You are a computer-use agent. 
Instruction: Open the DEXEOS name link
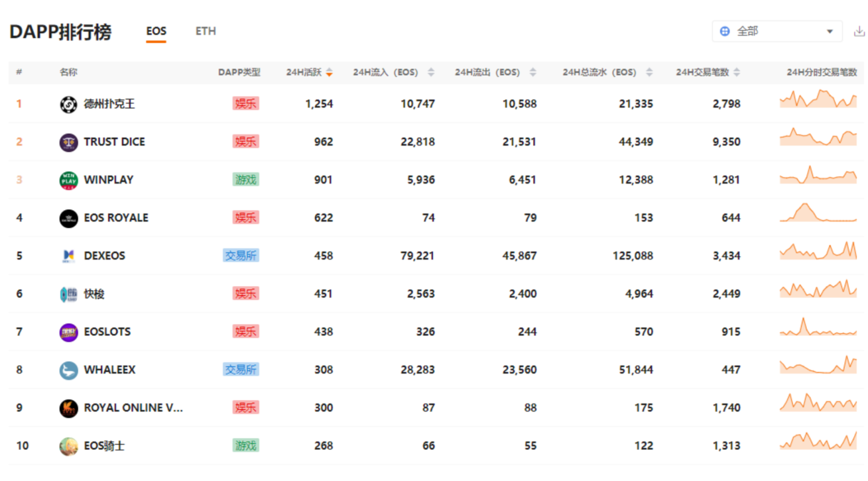pos(105,256)
